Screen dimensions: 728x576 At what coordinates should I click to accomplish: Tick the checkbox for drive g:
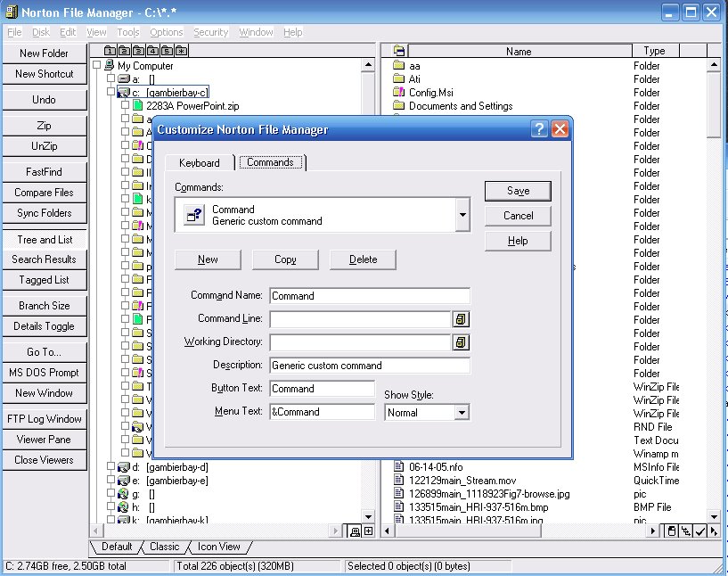[x=110, y=493]
